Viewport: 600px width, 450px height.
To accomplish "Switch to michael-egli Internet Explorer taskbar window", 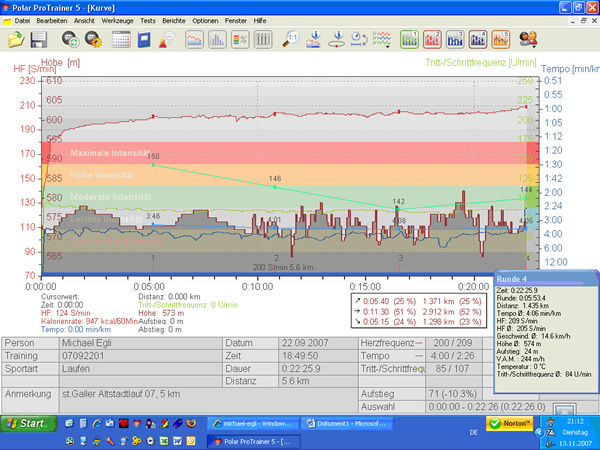I will click(x=253, y=424).
